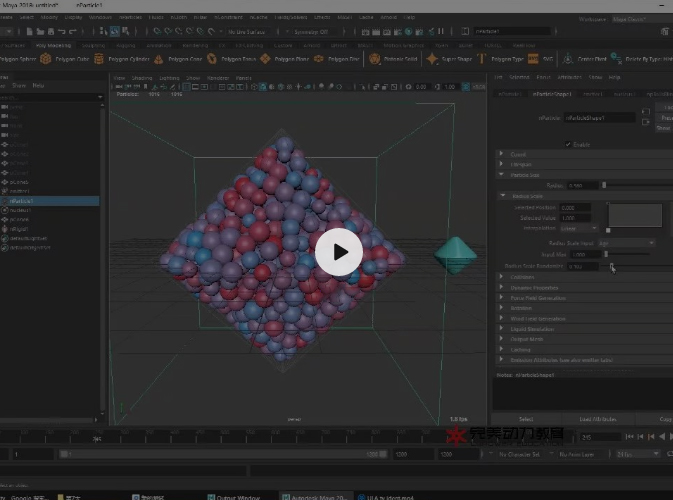Click the Platonic Solid shelf icon
This screenshot has width=673, height=500.
374,59
